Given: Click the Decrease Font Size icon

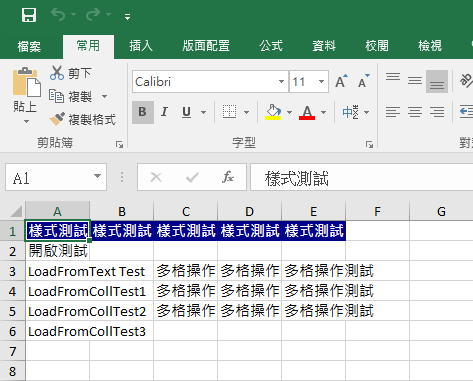Looking at the screenshot, I should click(364, 81).
